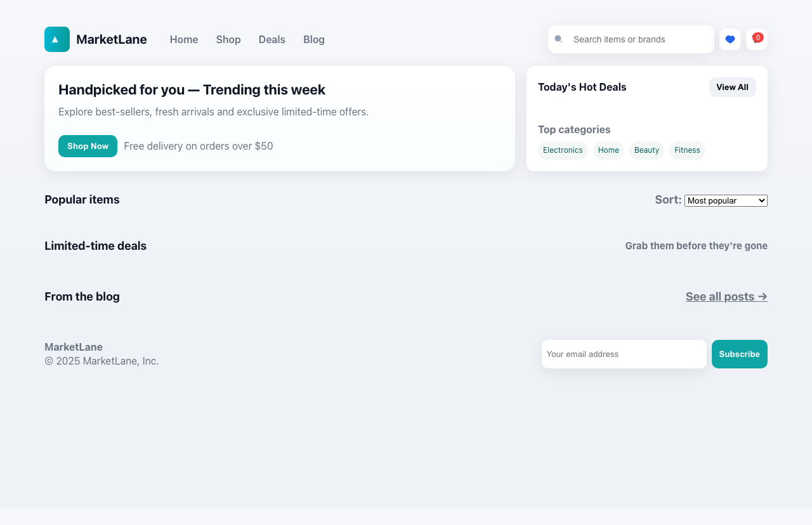Select Home in the navigation bar

click(183, 39)
